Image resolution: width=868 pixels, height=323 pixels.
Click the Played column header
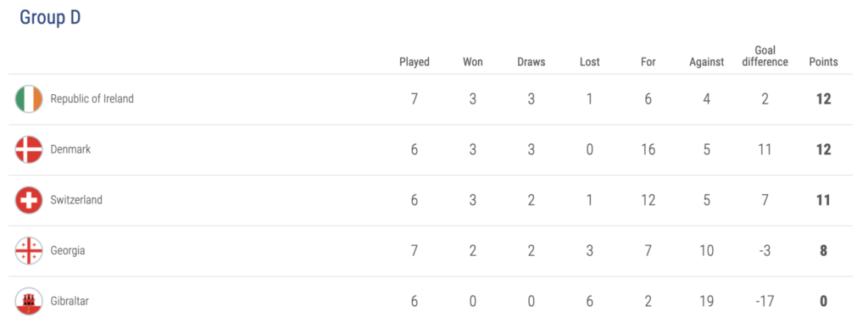414,62
